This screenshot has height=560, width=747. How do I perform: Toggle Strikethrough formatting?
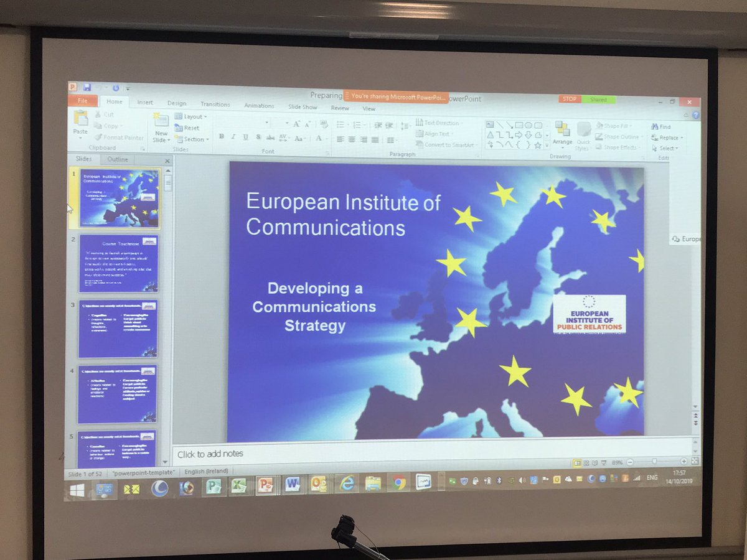click(x=270, y=138)
